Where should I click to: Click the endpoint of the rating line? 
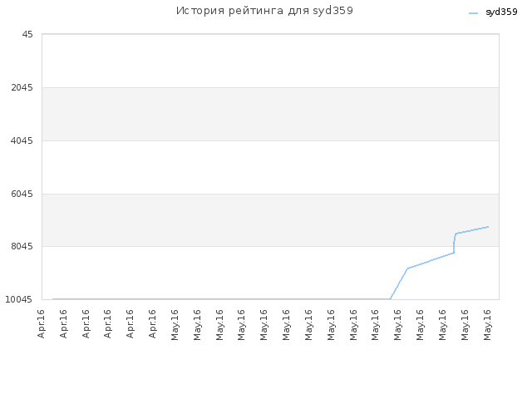[488, 227]
